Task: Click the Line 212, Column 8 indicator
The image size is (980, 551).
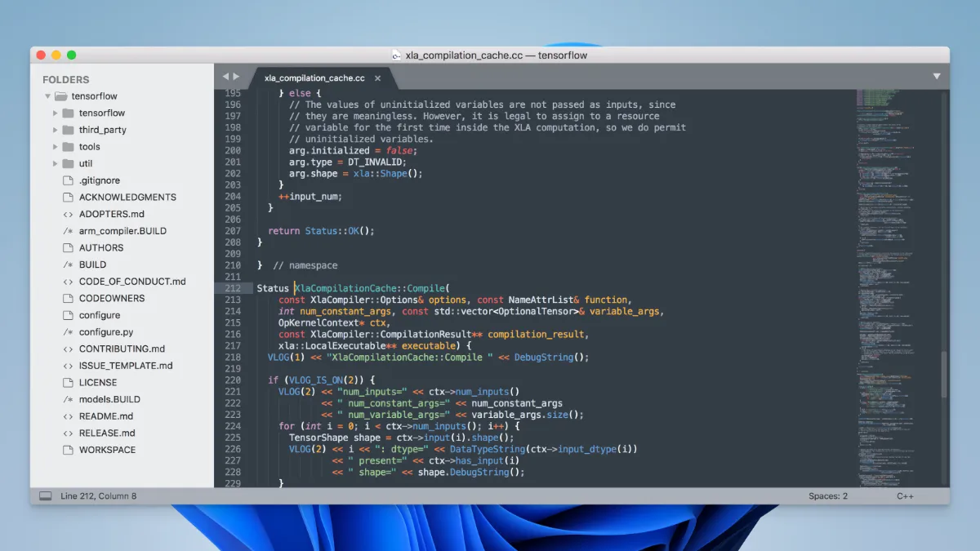Action: (98, 496)
